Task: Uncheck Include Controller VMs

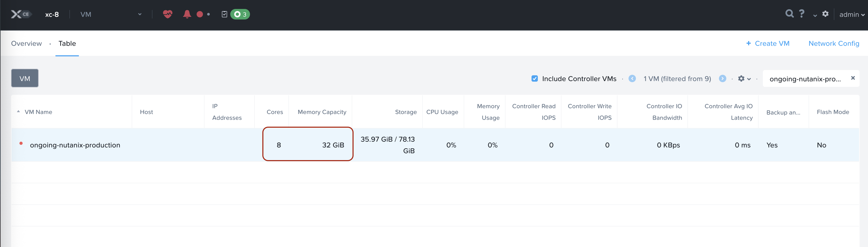Action: (x=534, y=78)
